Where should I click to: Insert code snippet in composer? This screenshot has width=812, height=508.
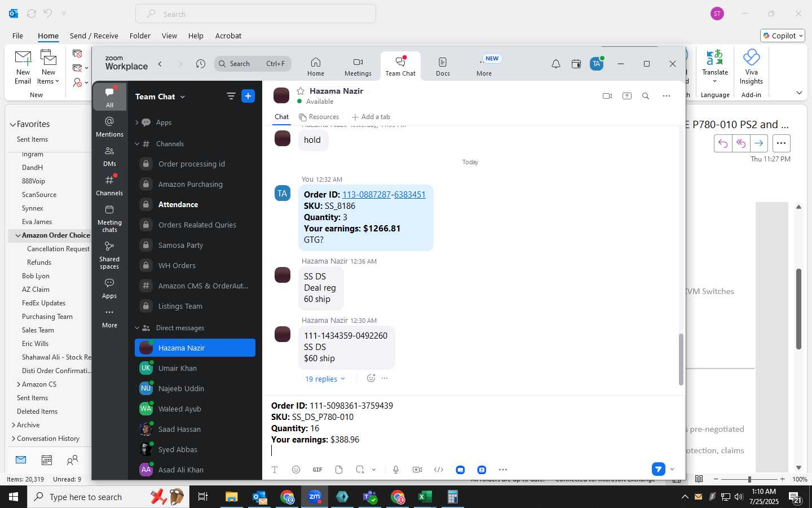point(439,470)
